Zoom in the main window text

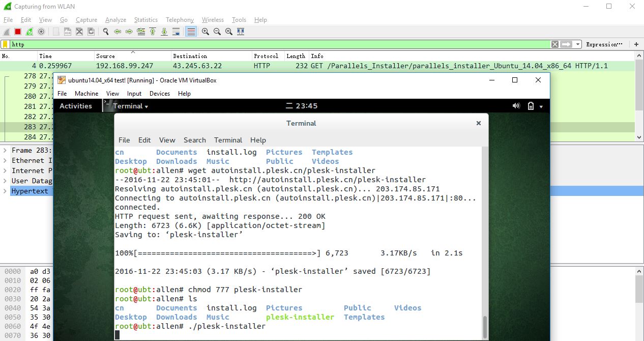click(x=205, y=32)
